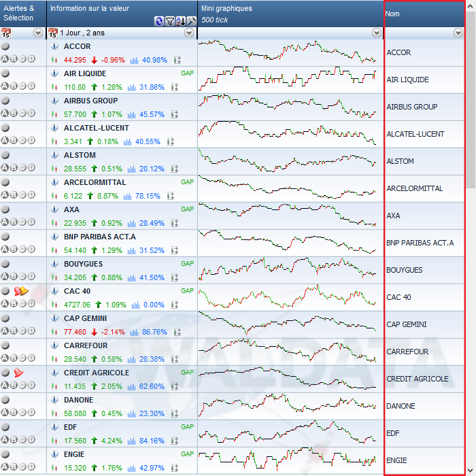Click the -0.96% change for ACCOR
Screen dimensions: 476x476
(113, 60)
